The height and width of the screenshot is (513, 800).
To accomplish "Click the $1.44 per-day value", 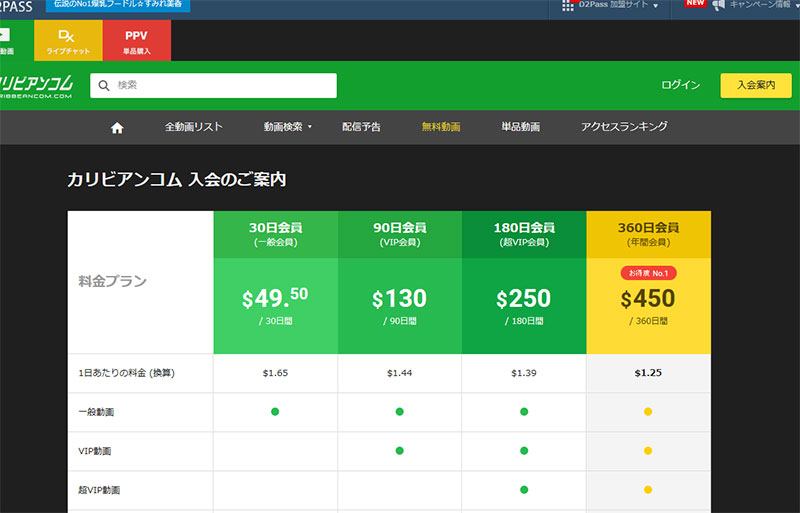I will (399, 373).
